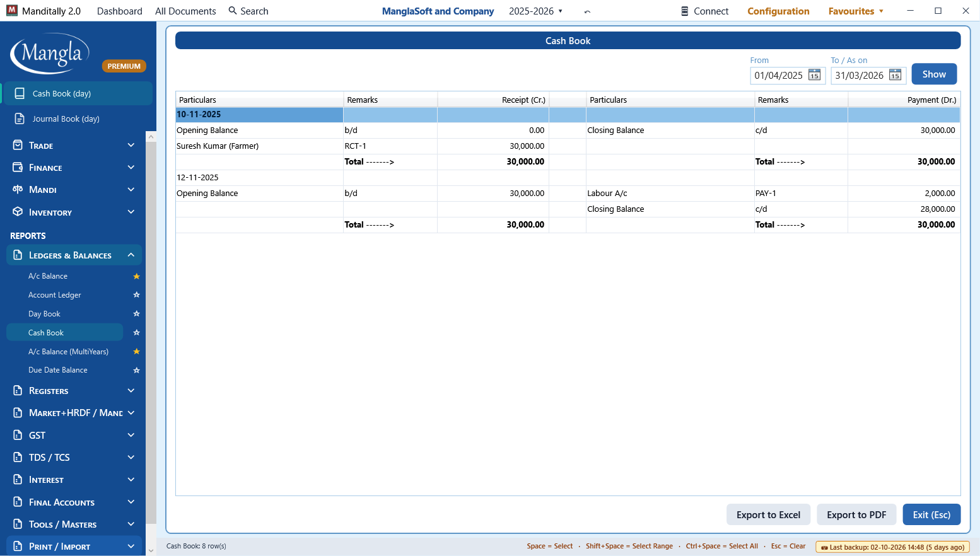Toggle favourite star for Account Ledger
Image resolution: width=980 pixels, height=556 pixels.
136,295
